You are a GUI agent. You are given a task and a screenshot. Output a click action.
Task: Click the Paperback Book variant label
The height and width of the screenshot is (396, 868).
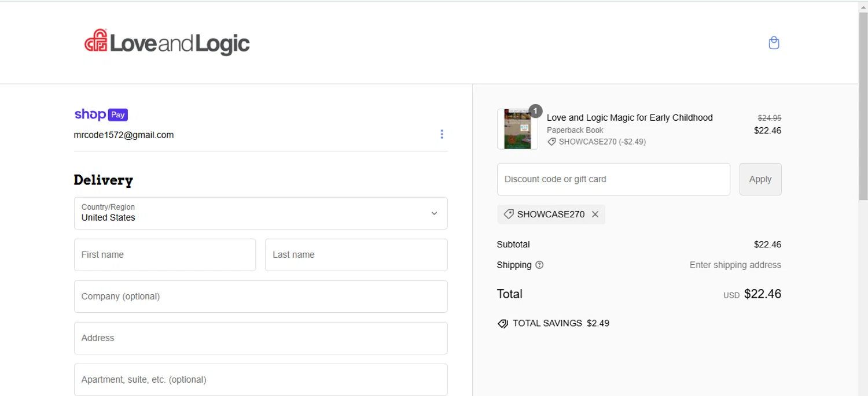(x=575, y=130)
